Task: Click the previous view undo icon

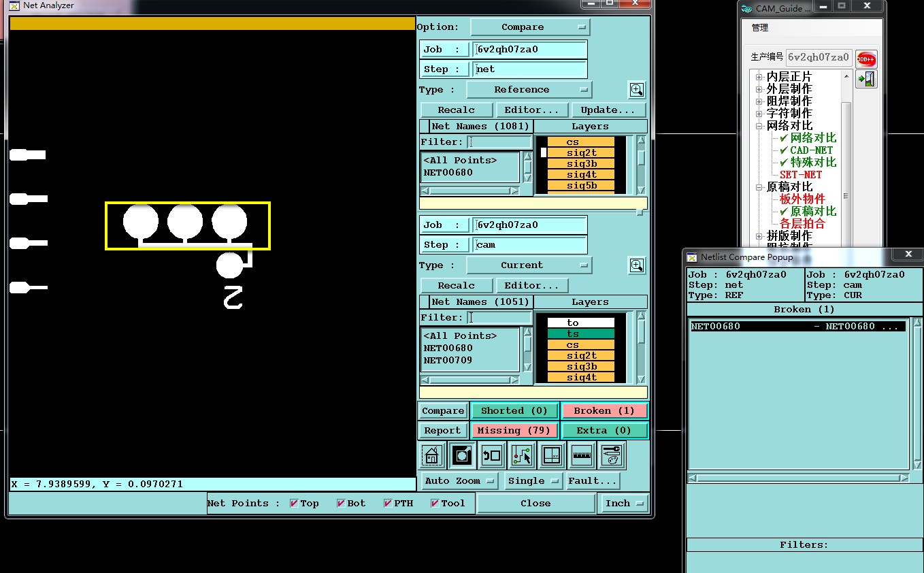Action: (x=491, y=455)
